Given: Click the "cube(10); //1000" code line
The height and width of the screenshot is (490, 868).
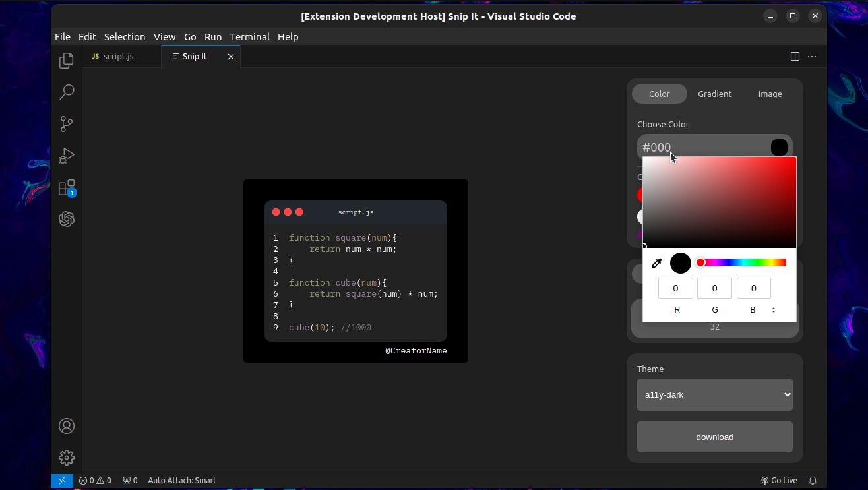Looking at the screenshot, I should [330, 328].
